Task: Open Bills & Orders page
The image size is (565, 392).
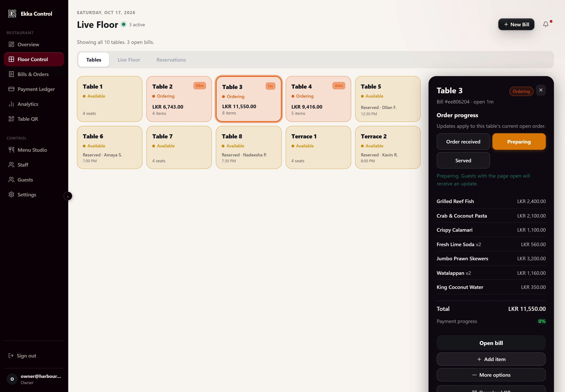Action: 34,74
